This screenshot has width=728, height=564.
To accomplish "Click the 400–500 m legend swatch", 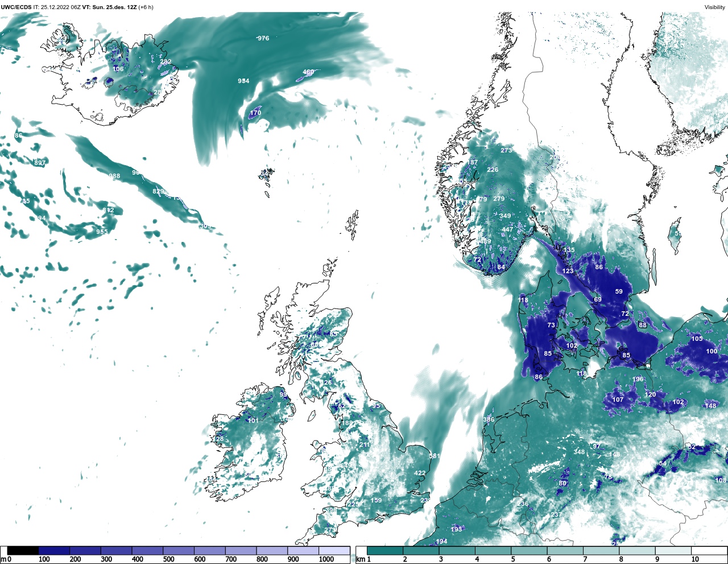I will [147, 551].
